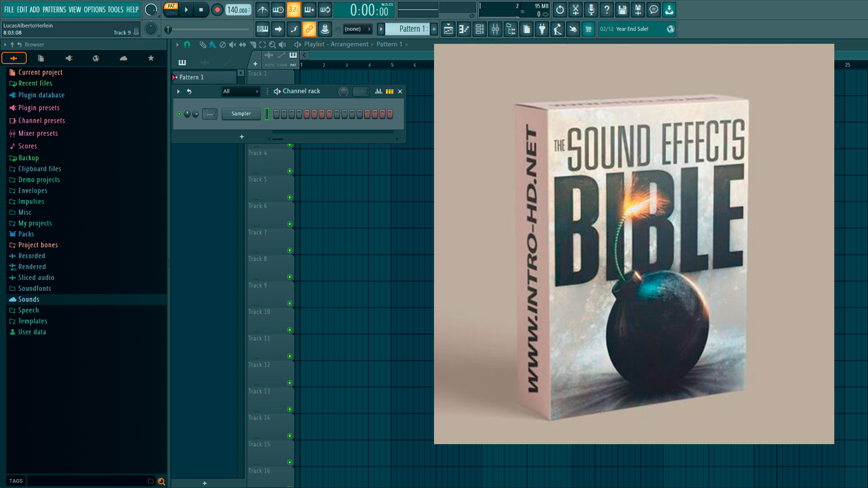Screen dimensions: 868x488
Task: Expand arrow before the Pattern 1 selector
Action: point(381,29)
